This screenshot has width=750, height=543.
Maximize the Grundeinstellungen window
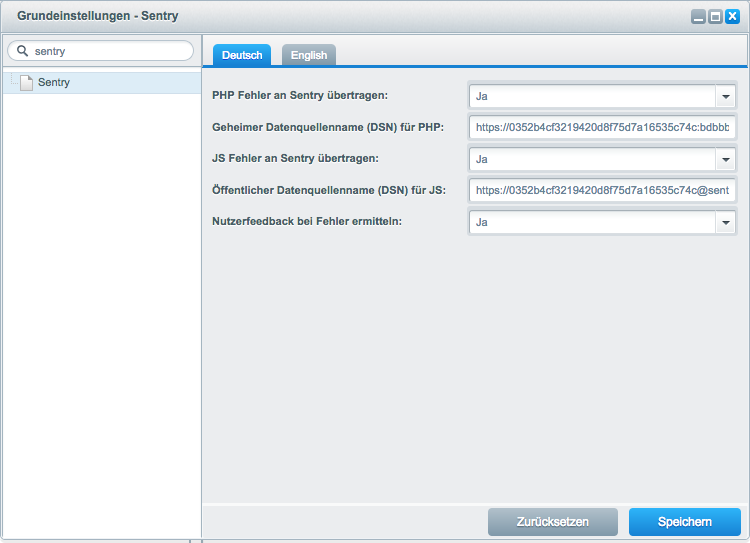point(715,17)
